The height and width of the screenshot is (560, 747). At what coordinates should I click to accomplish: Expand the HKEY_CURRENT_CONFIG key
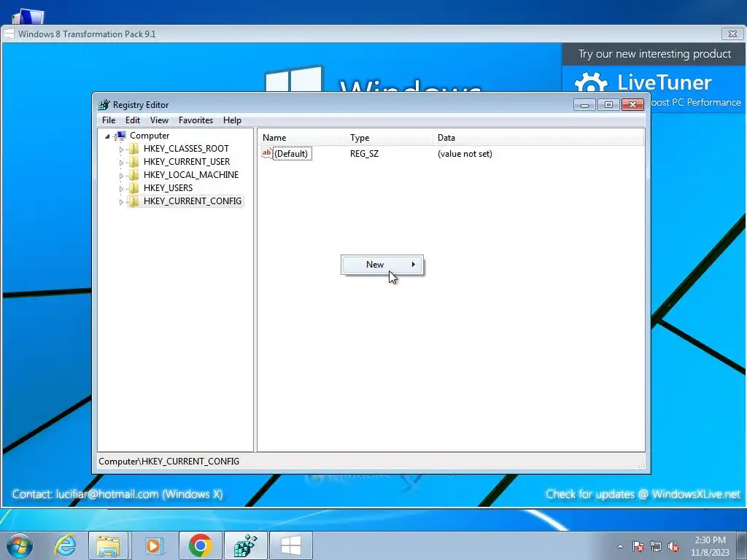point(121,202)
